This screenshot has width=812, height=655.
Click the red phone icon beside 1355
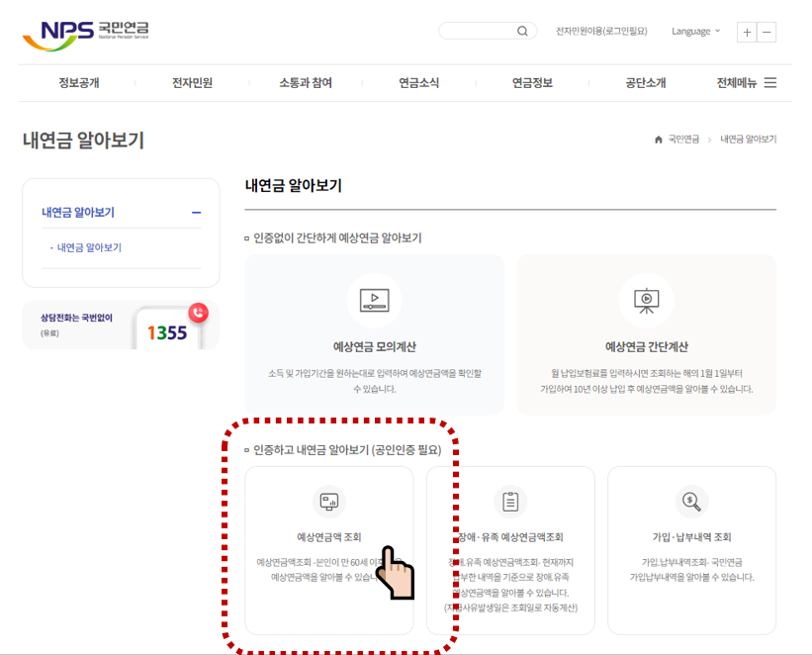click(197, 312)
